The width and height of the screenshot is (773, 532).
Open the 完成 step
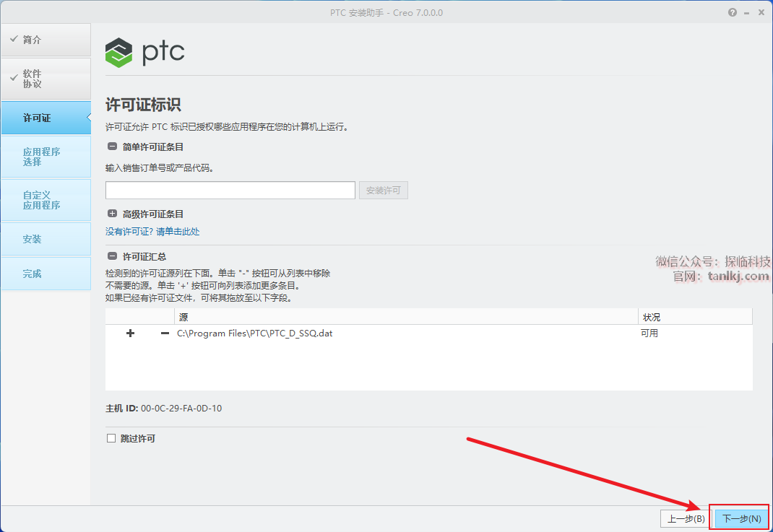tap(46, 274)
